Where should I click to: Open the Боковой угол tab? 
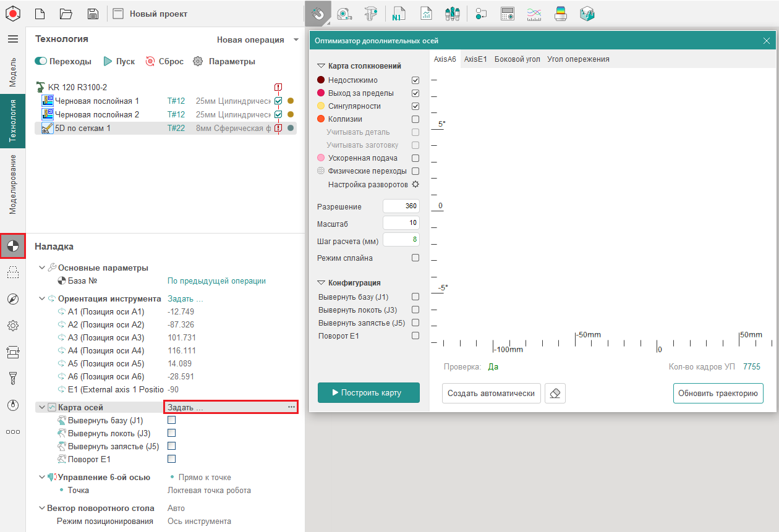(x=517, y=59)
